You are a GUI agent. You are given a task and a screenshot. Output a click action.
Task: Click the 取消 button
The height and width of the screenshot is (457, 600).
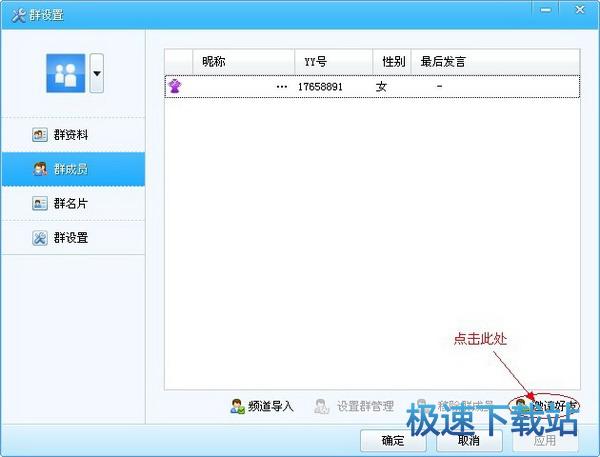(469, 441)
